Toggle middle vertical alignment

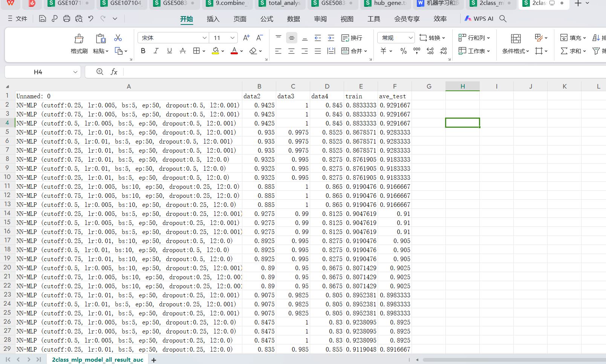point(292,38)
